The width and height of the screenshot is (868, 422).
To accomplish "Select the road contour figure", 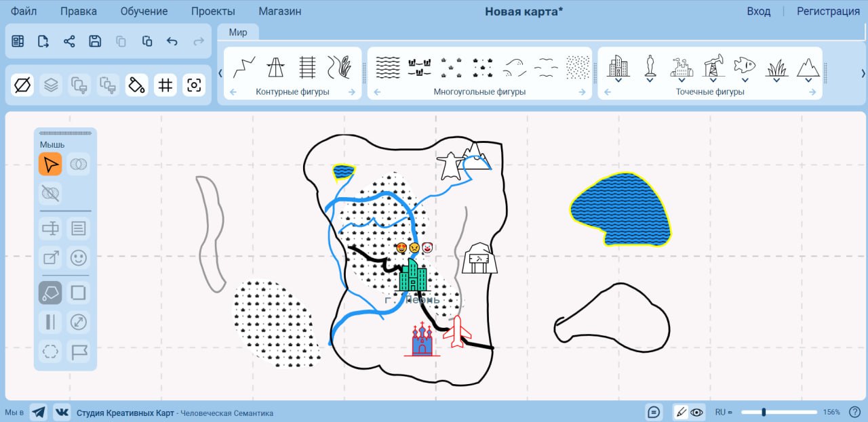I will [x=275, y=66].
